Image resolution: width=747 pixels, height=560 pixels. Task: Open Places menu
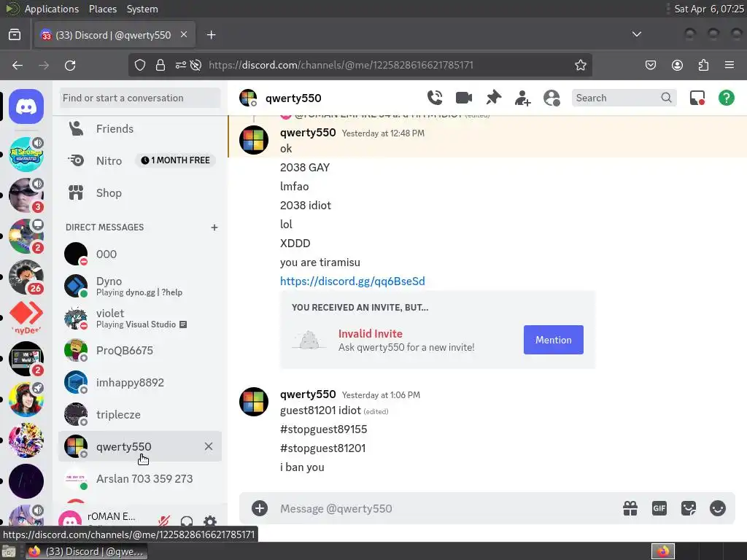103,9
